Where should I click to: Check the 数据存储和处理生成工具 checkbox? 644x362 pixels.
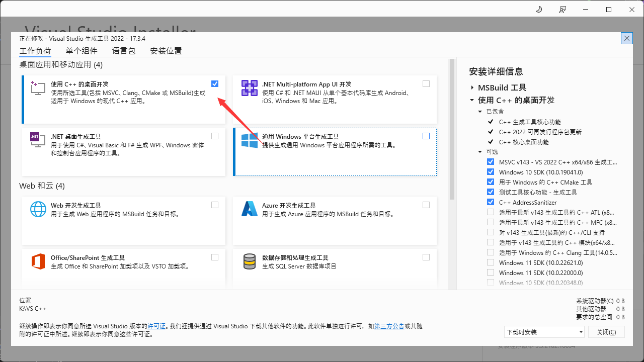pos(426,257)
